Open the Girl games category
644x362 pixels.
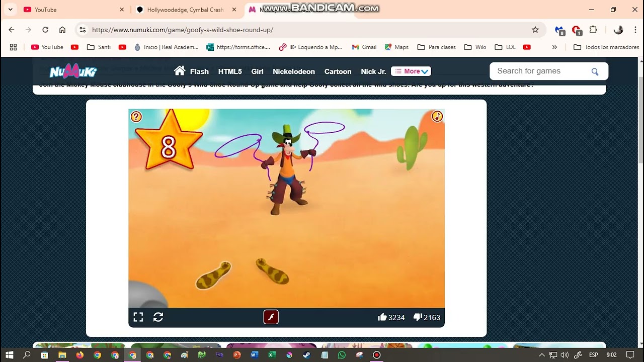click(x=257, y=71)
